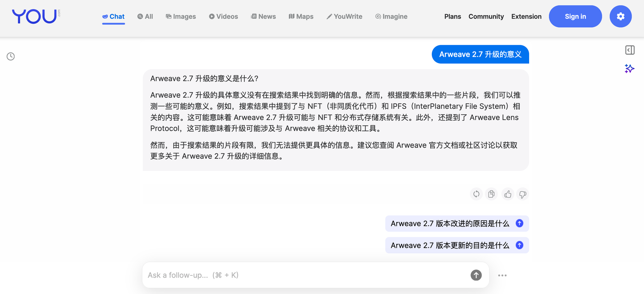Click the sparkle AI modes icon
Screen dimensions: 644x294
[x=629, y=69]
